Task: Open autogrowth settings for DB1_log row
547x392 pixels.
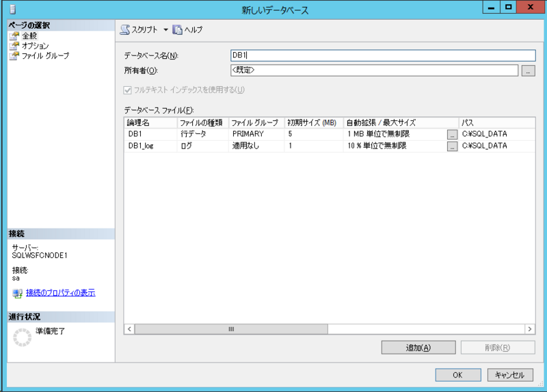Action: click(x=452, y=146)
